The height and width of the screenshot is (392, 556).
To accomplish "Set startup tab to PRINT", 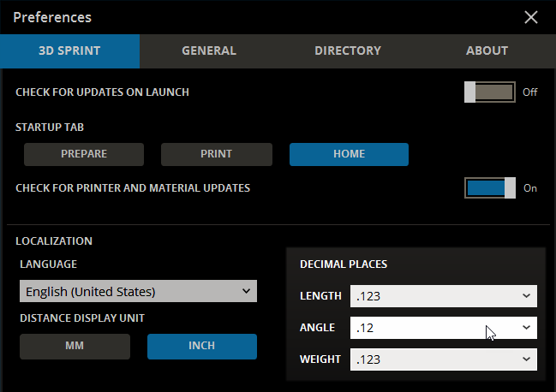I will (x=217, y=154).
